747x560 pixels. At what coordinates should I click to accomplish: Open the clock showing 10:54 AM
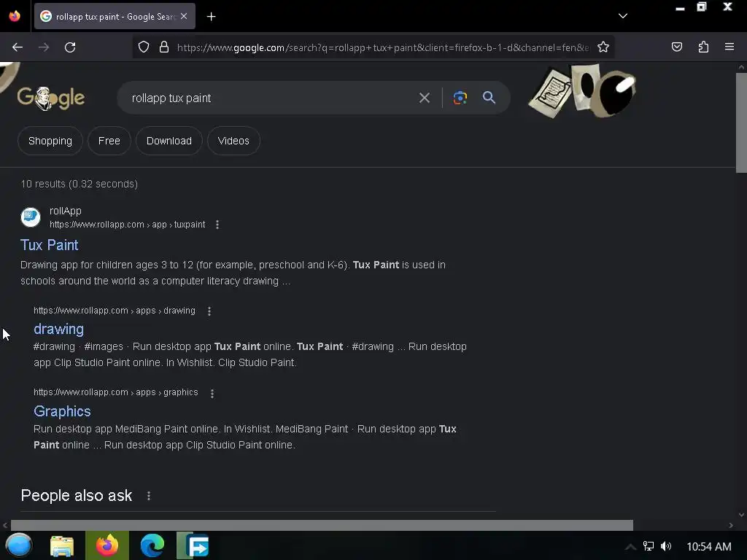pos(709,547)
